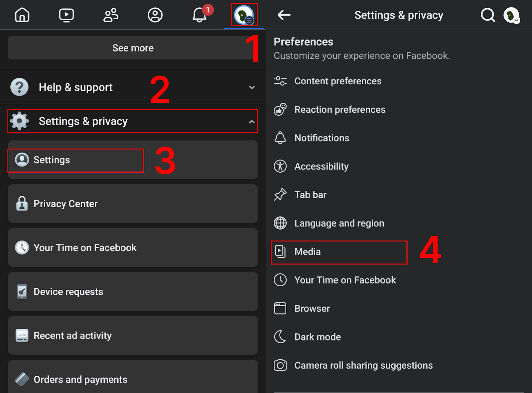Open the Home feed tab icon

coord(22,15)
